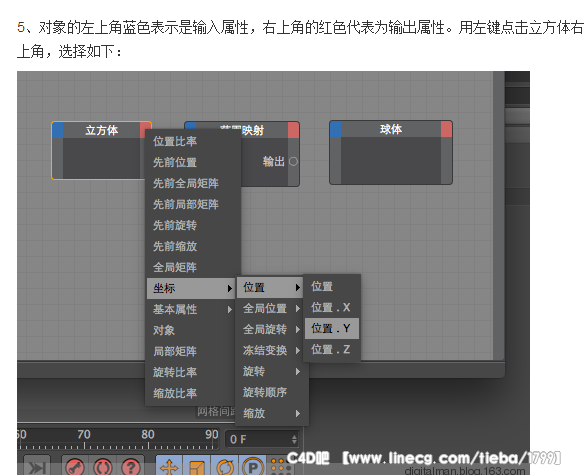Screen dimensions: 587x475
Task: Click the blue input corner of 球体 node
Action: tap(335, 129)
